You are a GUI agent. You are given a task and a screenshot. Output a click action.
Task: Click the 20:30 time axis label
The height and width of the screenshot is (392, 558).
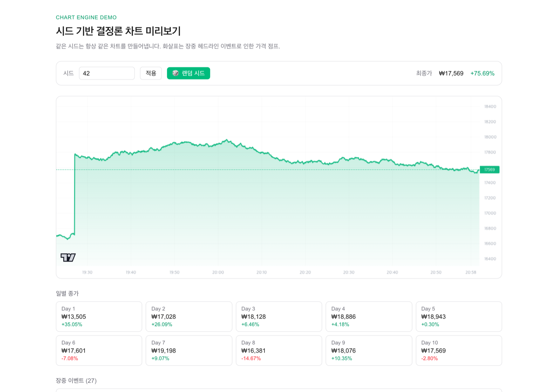(x=349, y=272)
